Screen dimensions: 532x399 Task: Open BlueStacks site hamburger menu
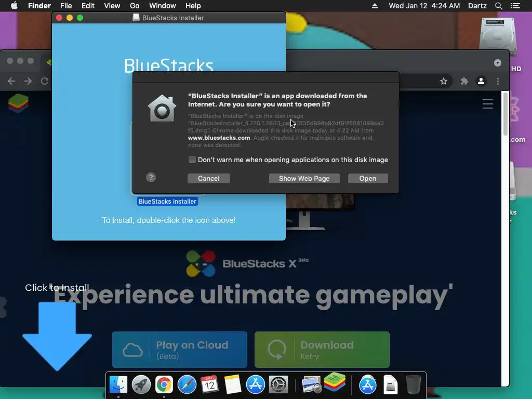click(x=487, y=104)
